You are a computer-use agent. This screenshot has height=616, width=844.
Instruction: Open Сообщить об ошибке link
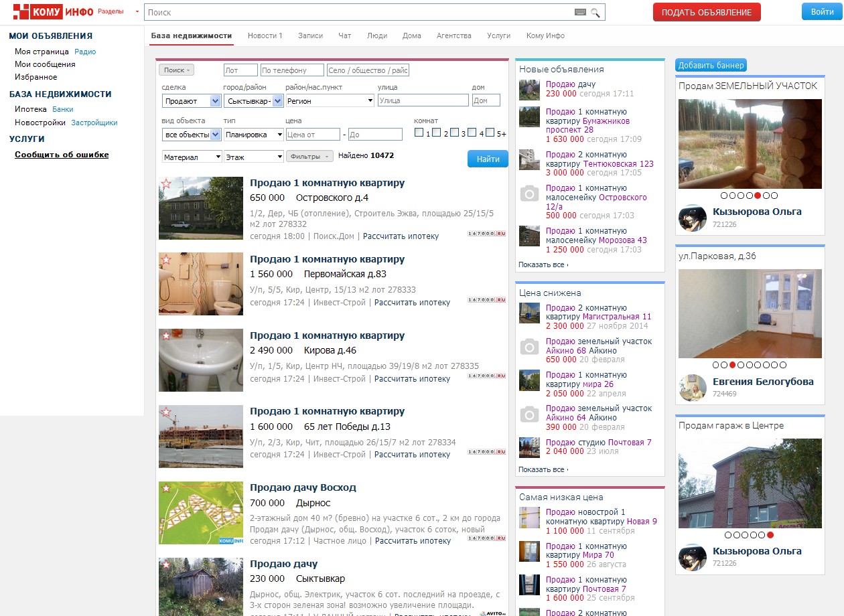[62, 155]
